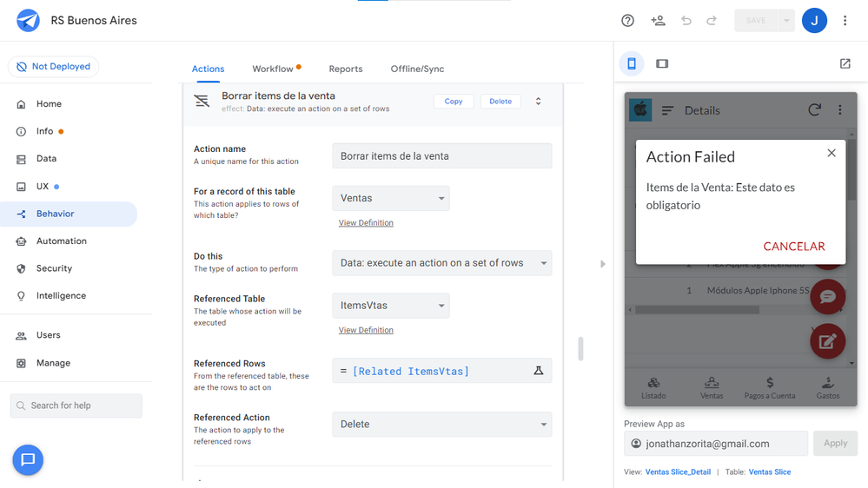Close the Action Failed dialog
The height and width of the screenshot is (488, 868).
coord(832,154)
